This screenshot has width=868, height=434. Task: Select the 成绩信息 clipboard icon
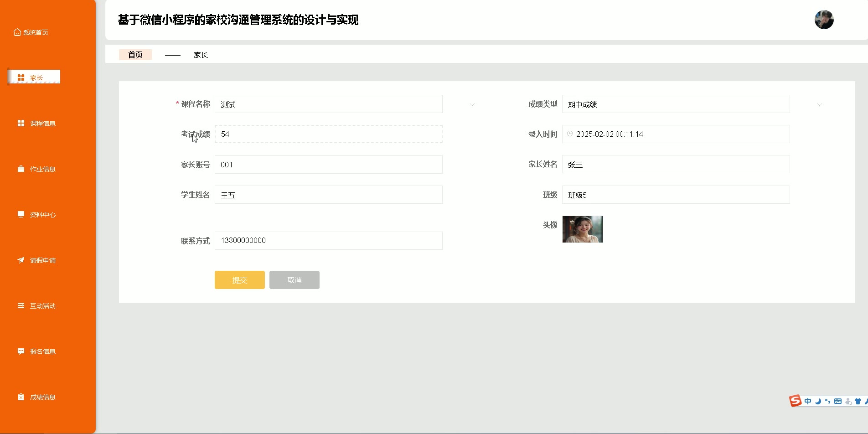tap(21, 397)
